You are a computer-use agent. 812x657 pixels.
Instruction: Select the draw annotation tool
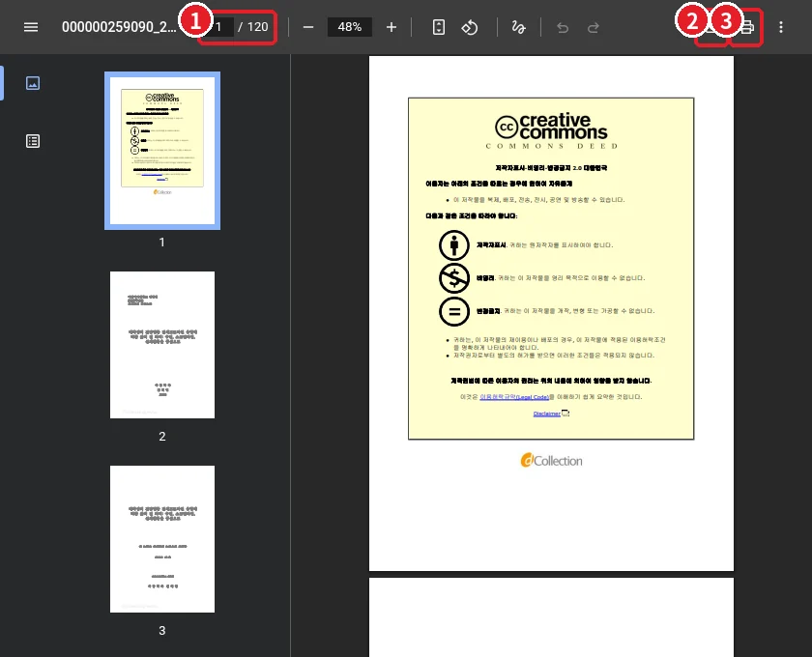click(518, 27)
